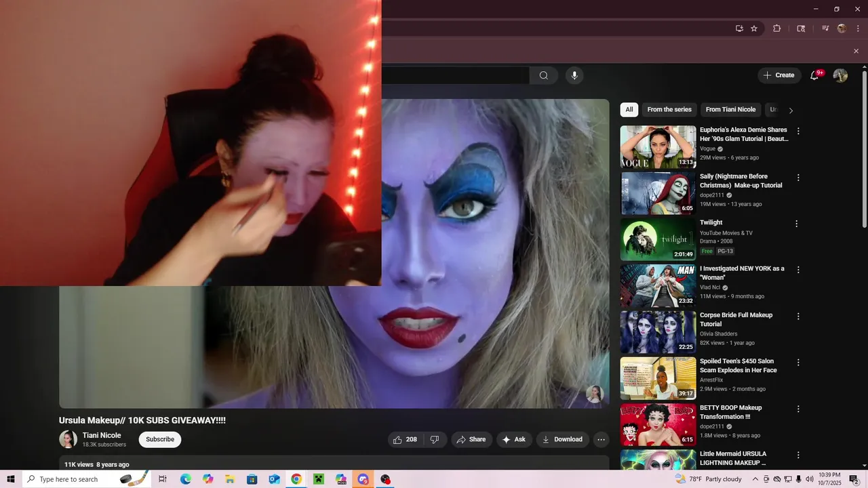
Task: Open Chrome profile avatar
Action: [x=842, y=28]
